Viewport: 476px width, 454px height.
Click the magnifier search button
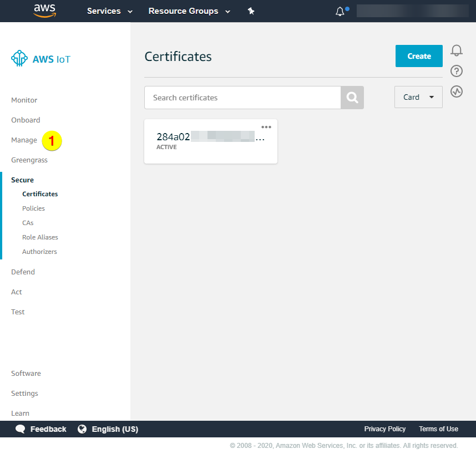pyautogui.click(x=352, y=98)
